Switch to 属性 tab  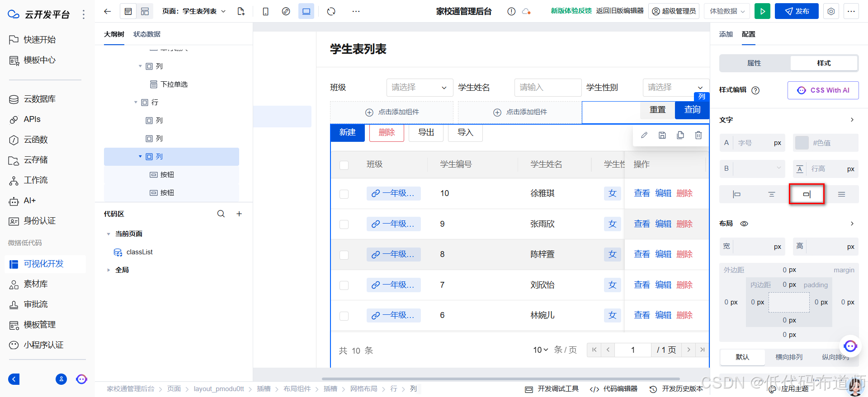click(754, 63)
